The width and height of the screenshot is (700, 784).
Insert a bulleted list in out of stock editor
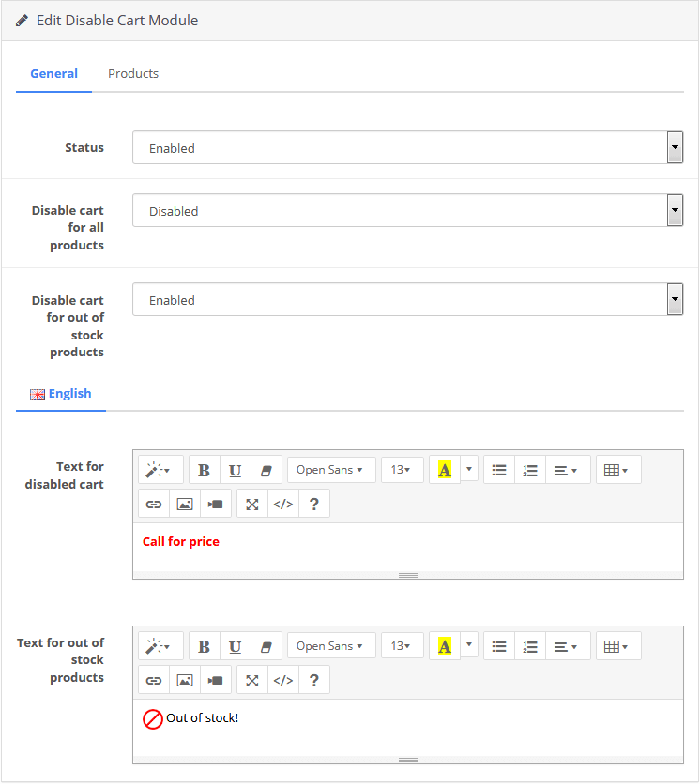pyautogui.click(x=499, y=646)
